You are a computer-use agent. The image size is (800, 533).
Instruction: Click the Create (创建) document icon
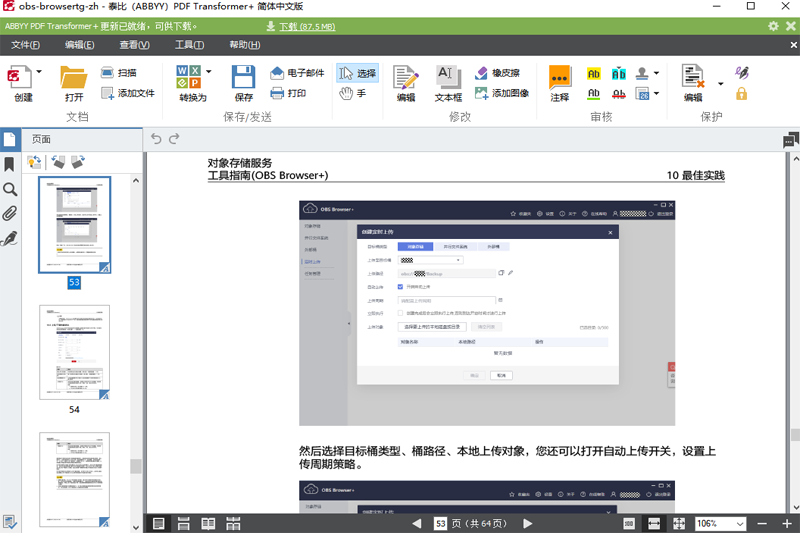19,77
